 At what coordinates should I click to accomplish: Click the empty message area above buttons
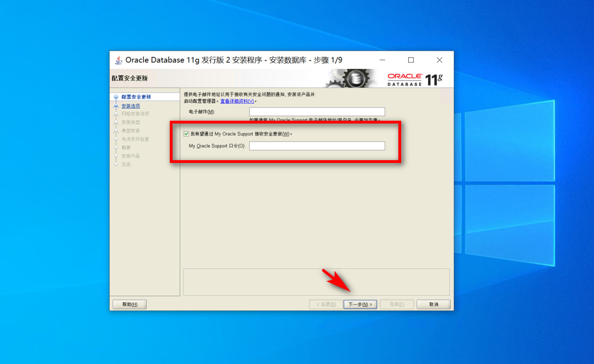[316, 282]
